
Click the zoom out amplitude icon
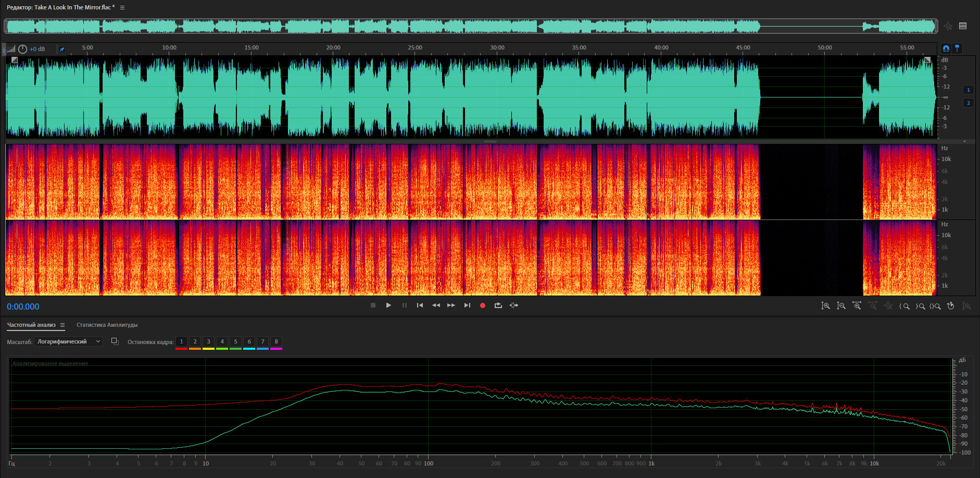tap(841, 306)
